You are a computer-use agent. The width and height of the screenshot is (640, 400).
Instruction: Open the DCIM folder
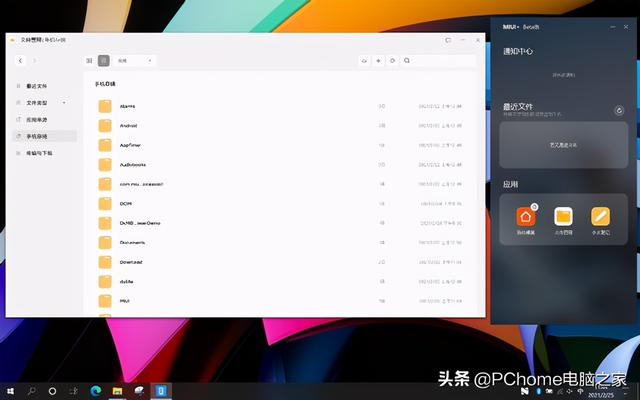pyautogui.click(x=126, y=204)
